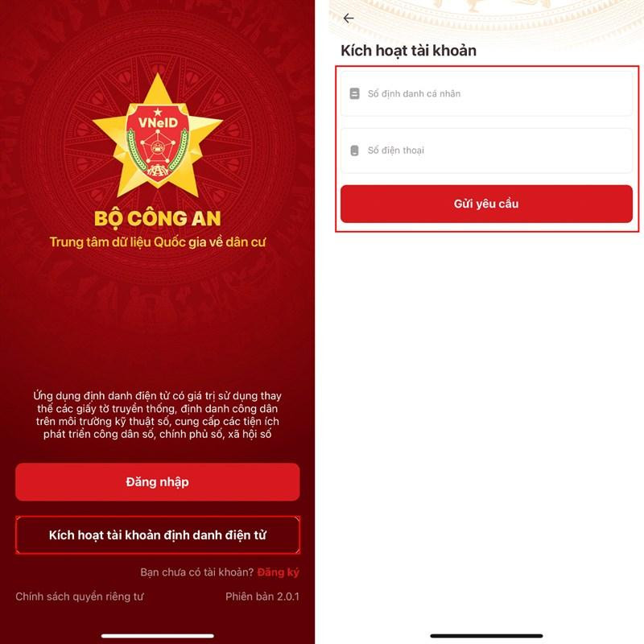644x644 pixels.
Task: Click the phone icon beside Số điện thoại
Action: point(354,151)
